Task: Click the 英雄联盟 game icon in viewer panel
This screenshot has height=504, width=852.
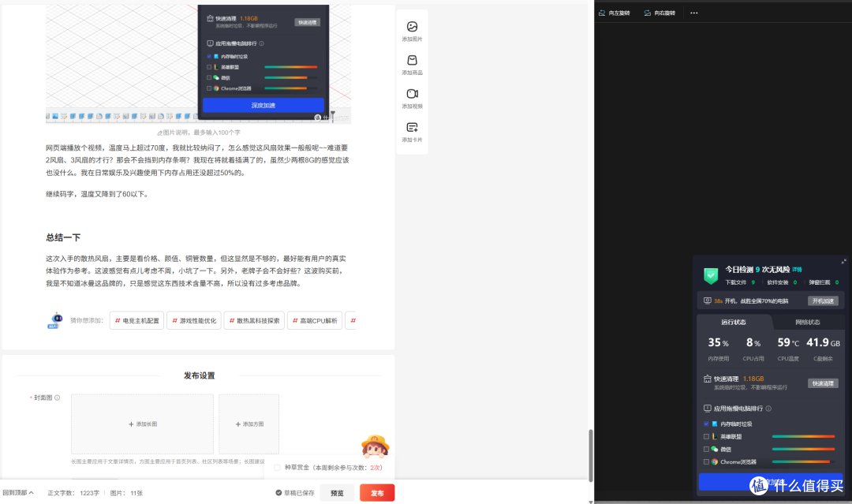Action: click(x=715, y=437)
